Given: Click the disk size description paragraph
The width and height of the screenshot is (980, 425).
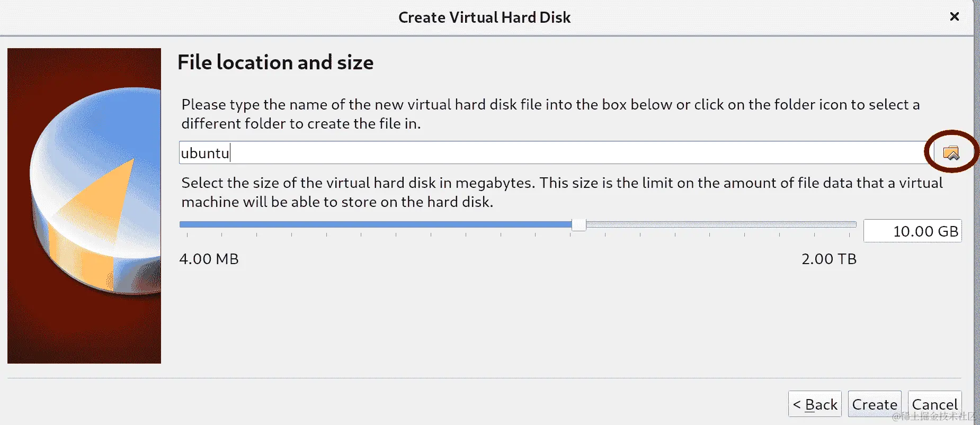Looking at the screenshot, I should pos(562,192).
